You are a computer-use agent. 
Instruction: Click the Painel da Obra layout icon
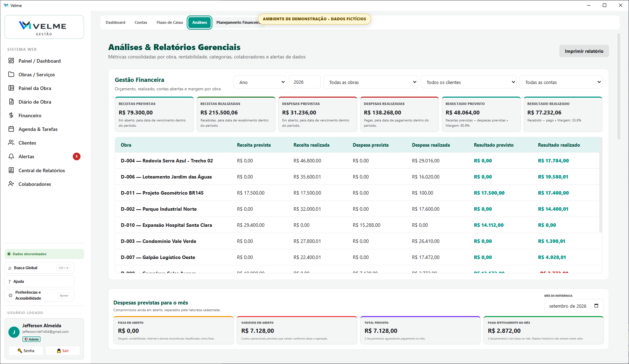(11, 88)
